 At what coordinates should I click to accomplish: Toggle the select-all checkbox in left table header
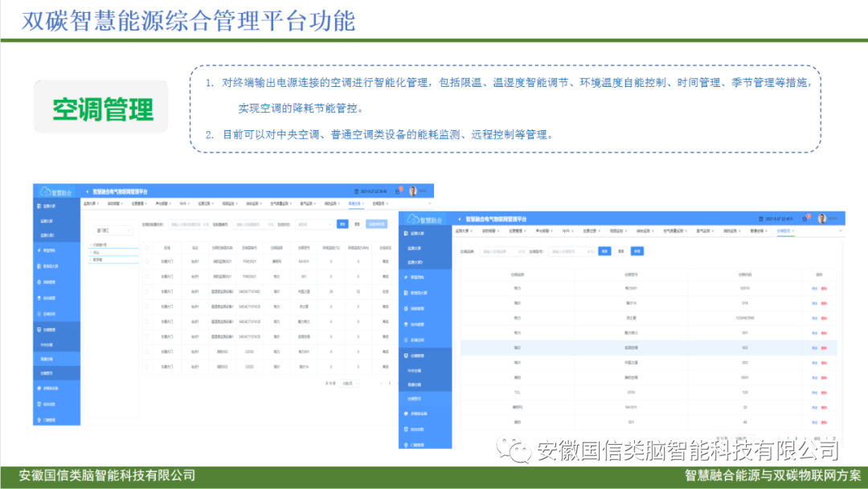coord(147,248)
